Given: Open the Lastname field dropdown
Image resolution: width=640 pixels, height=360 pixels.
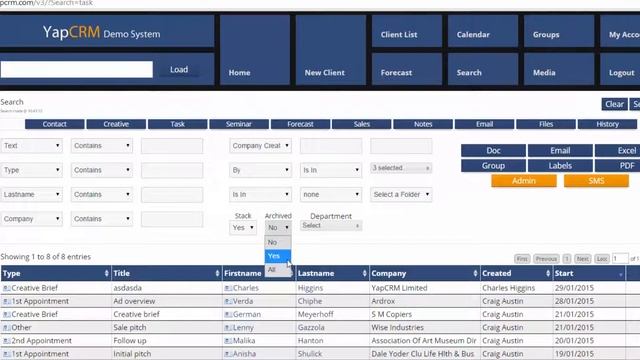Looking at the screenshot, I should pyautogui.click(x=31, y=194).
